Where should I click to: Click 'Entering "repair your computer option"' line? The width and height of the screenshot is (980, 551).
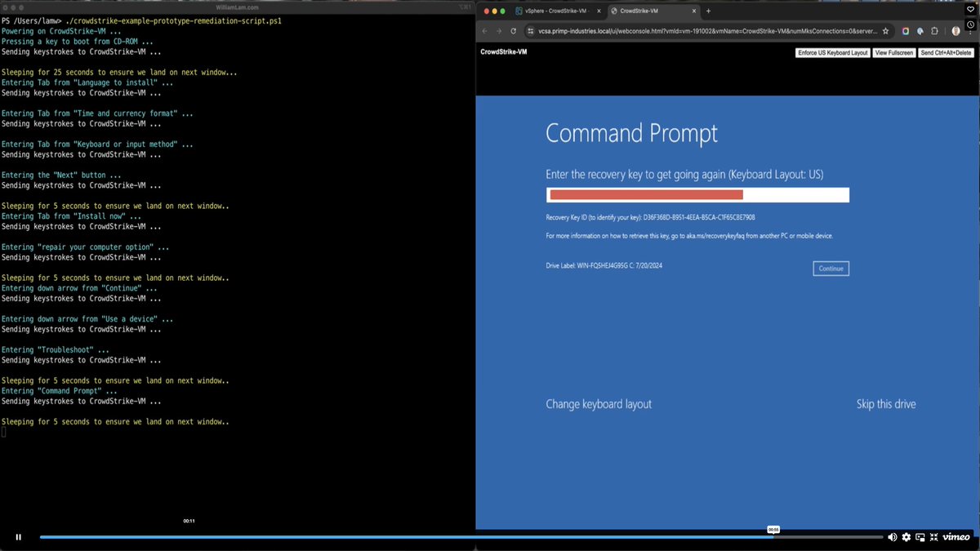[x=86, y=247]
